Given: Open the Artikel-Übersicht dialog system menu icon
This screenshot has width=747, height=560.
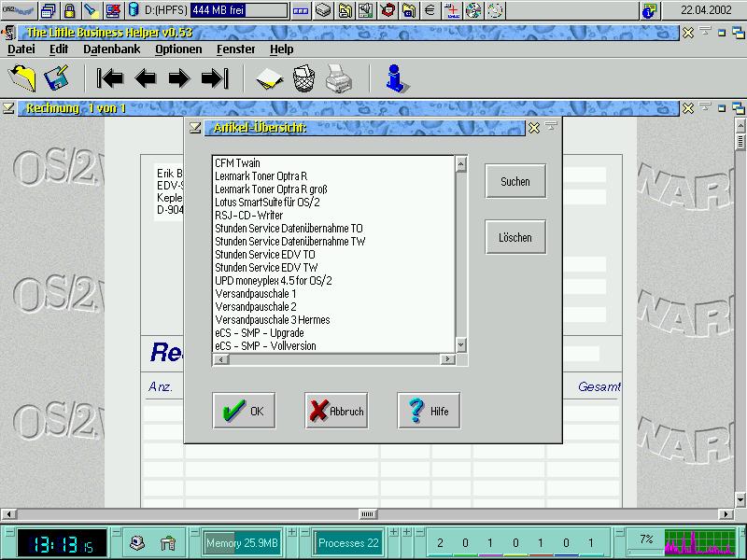Looking at the screenshot, I should [195, 128].
